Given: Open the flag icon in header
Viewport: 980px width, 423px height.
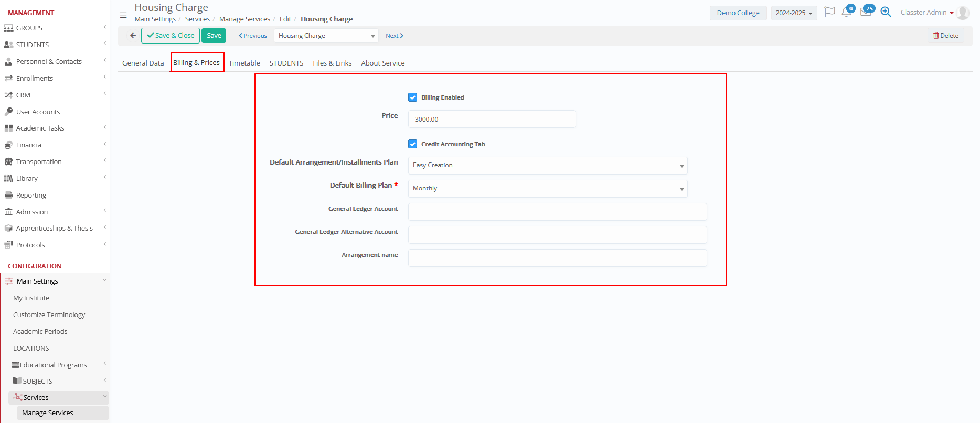Looking at the screenshot, I should pos(829,12).
